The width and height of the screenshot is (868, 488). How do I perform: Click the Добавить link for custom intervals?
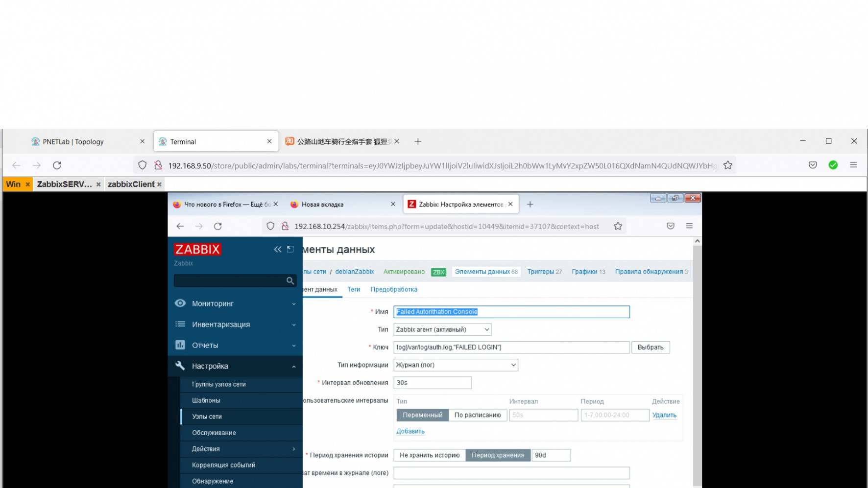pos(410,431)
